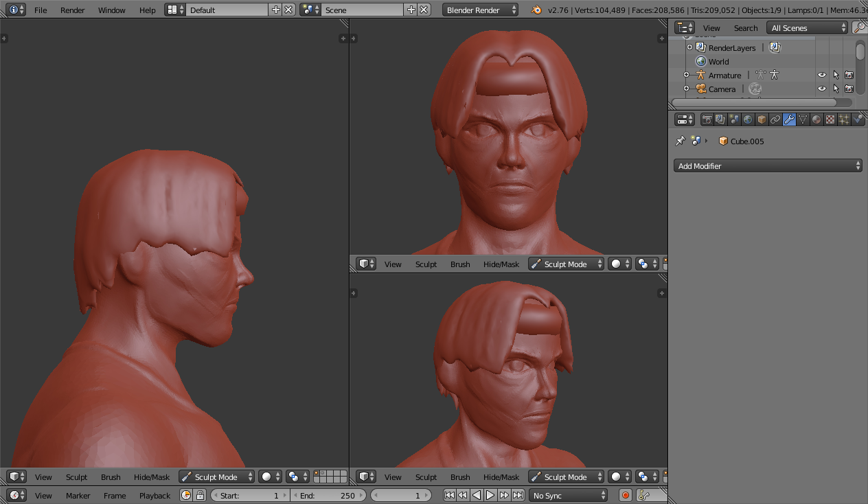Toggle selectability arrow for Armature
The image size is (868, 504).
point(836,75)
